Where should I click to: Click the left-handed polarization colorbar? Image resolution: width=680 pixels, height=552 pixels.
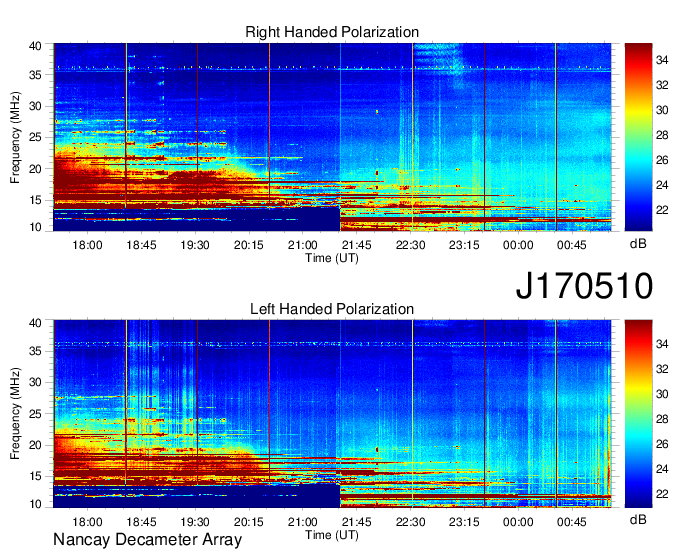pyautogui.click(x=638, y=414)
